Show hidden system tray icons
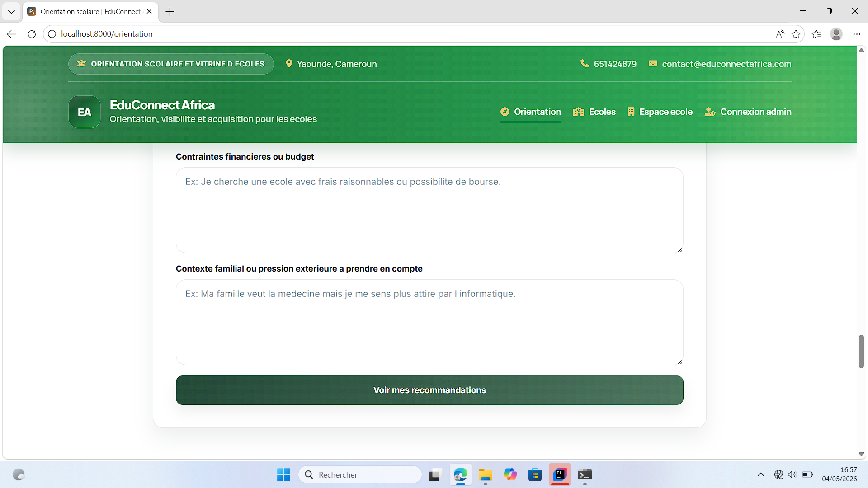Viewport: 868px width, 488px height. click(x=761, y=474)
